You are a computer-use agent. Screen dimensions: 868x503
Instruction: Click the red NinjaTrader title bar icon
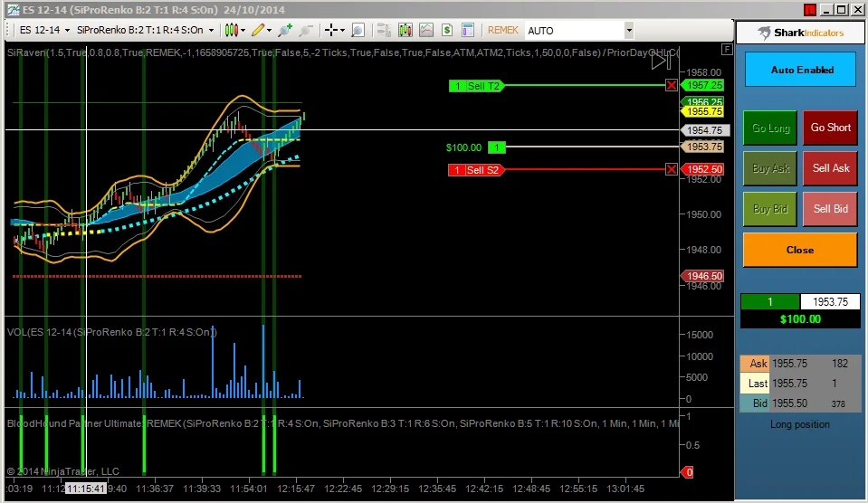[x=810, y=10]
